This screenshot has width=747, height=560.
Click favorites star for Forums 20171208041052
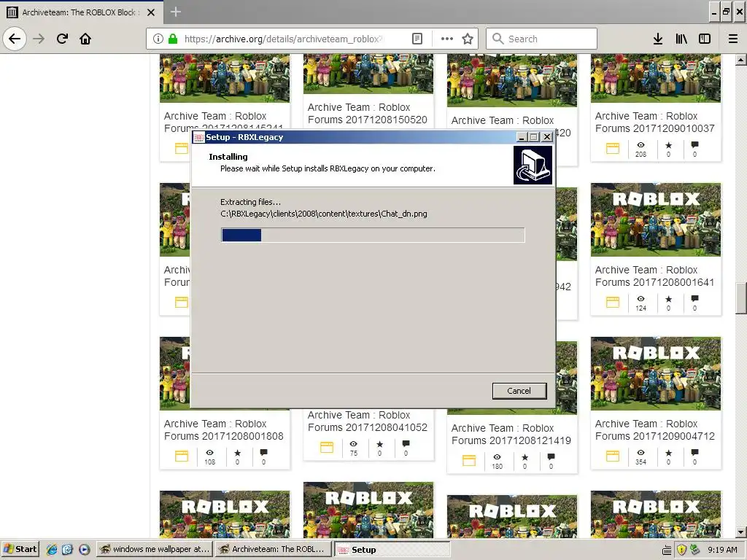point(379,444)
